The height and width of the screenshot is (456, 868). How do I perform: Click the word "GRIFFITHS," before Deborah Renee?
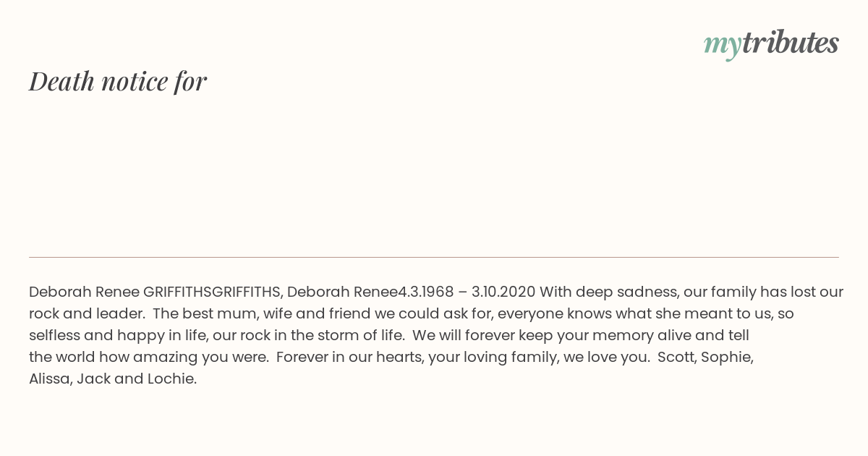(x=247, y=292)
